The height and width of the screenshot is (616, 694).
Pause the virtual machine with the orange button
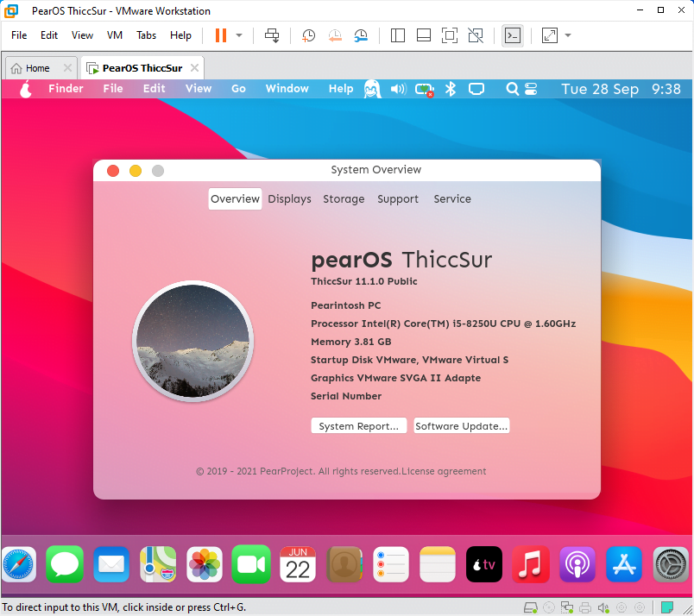(x=221, y=35)
